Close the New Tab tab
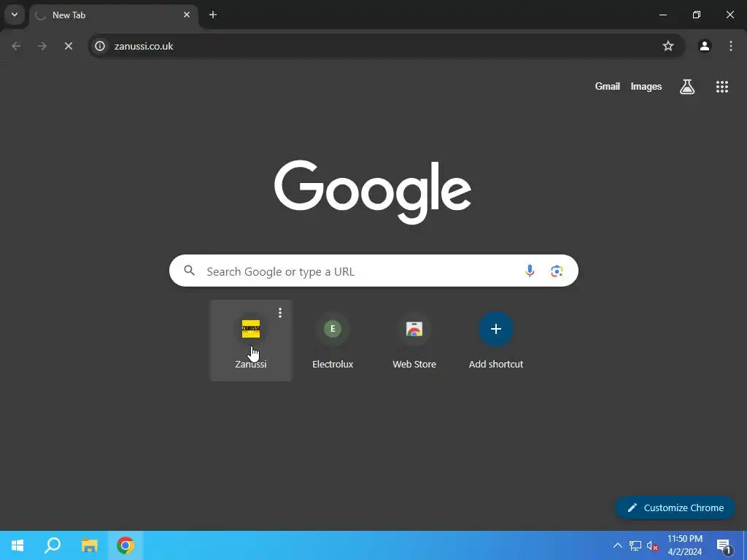Image resolution: width=747 pixels, height=560 pixels. (x=187, y=15)
